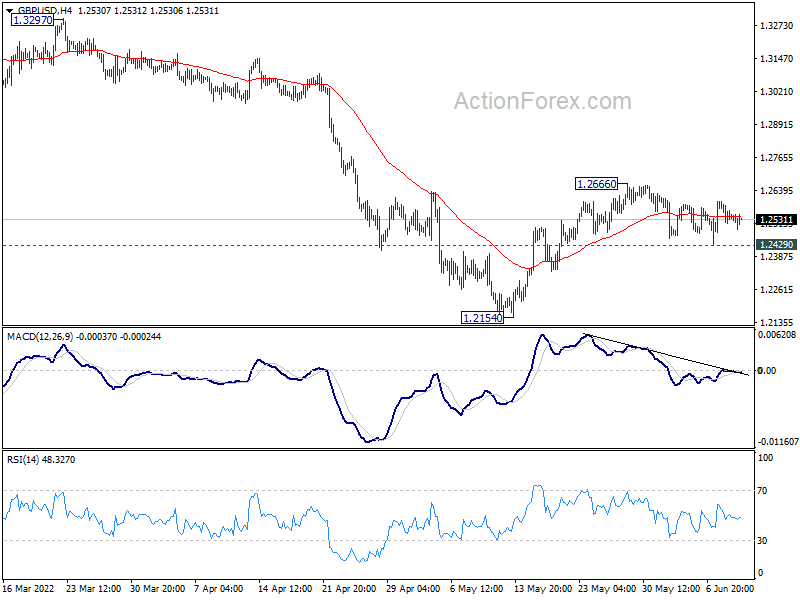800x600 pixels.
Task: Click the RSI(14) 48.3270 indicator label
Action: pyautogui.click(x=41, y=460)
